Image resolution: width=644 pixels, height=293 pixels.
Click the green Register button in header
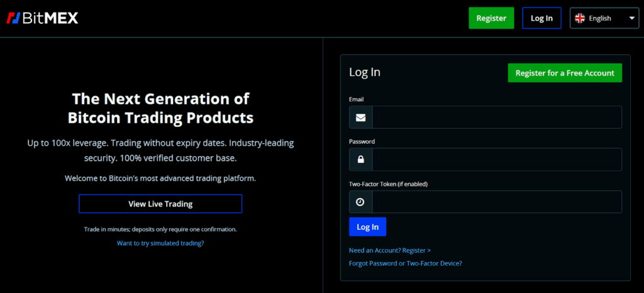click(x=491, y=18)
